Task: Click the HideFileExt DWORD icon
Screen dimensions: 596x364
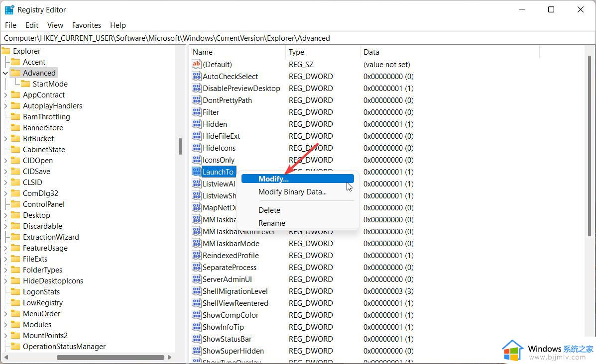Action: coord(197,136)
